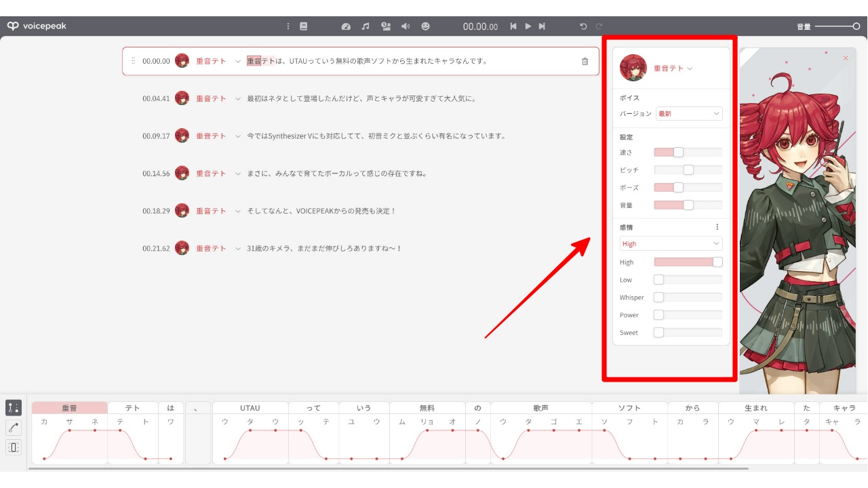Click the music note icon in toolbar
The image size is (868, 488).
[x=366, y=26]
